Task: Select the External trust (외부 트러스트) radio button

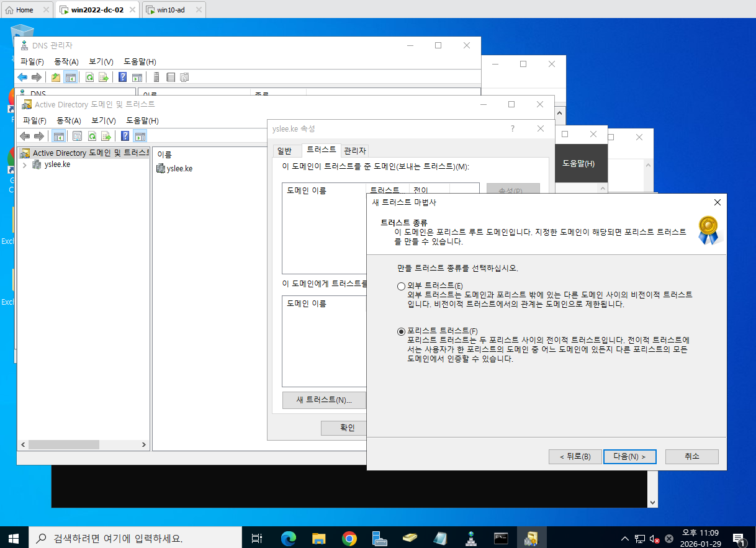Action: click(x=401, y=286)
